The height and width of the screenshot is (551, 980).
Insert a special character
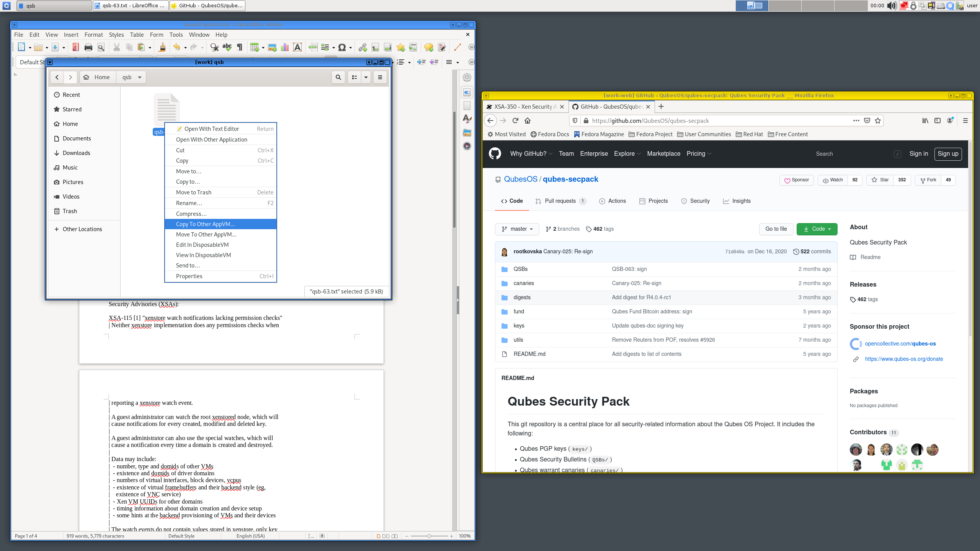click(x=342, y=47)
